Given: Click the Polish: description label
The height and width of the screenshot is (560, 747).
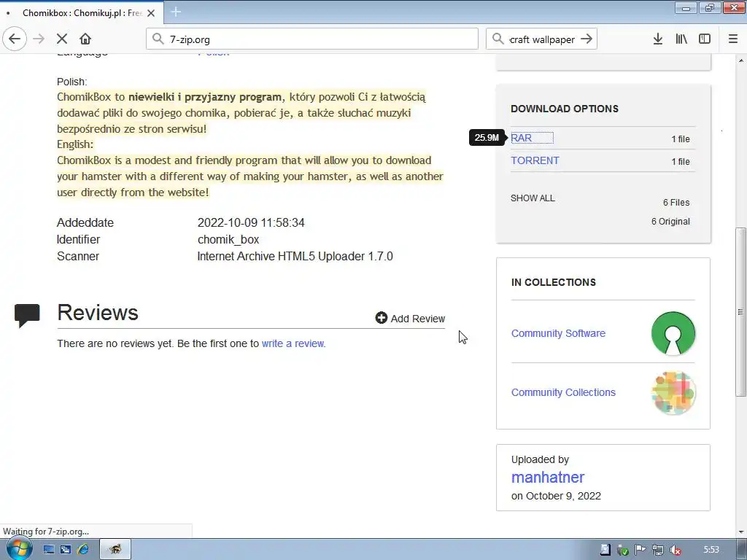Looking at the screenshot, I should [72, 82].
